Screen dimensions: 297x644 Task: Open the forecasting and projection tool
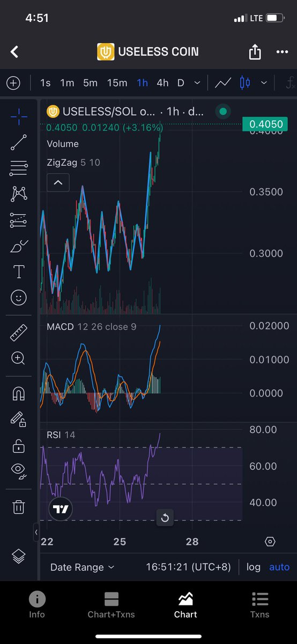[x=19, y=219]
